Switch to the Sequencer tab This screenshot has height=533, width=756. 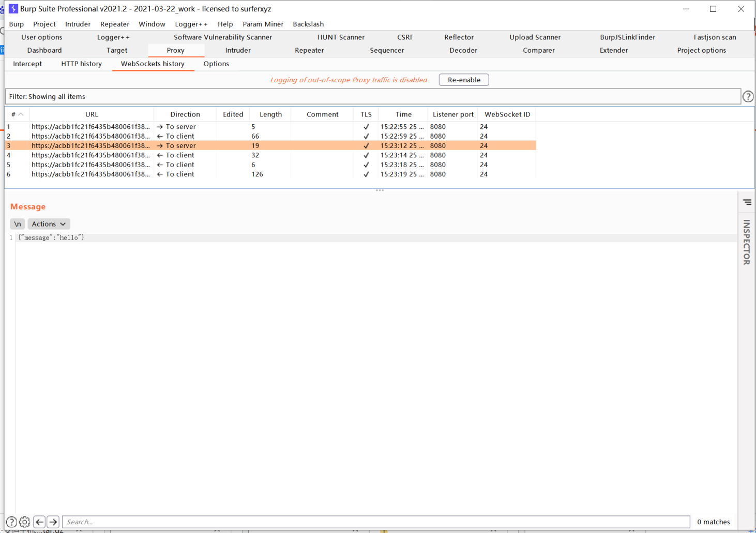point(387,50)
